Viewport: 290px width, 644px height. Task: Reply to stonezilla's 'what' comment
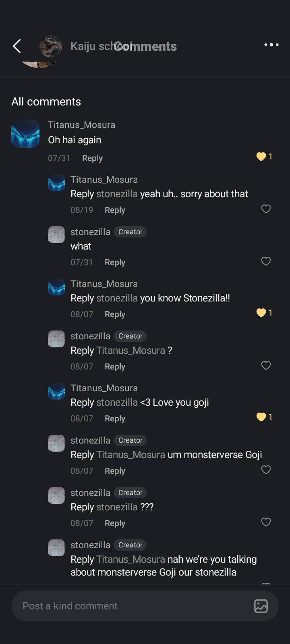tap(115, 262)
